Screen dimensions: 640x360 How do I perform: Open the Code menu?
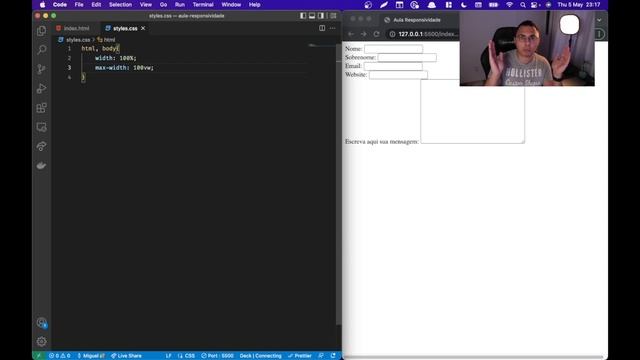point(60,4)
